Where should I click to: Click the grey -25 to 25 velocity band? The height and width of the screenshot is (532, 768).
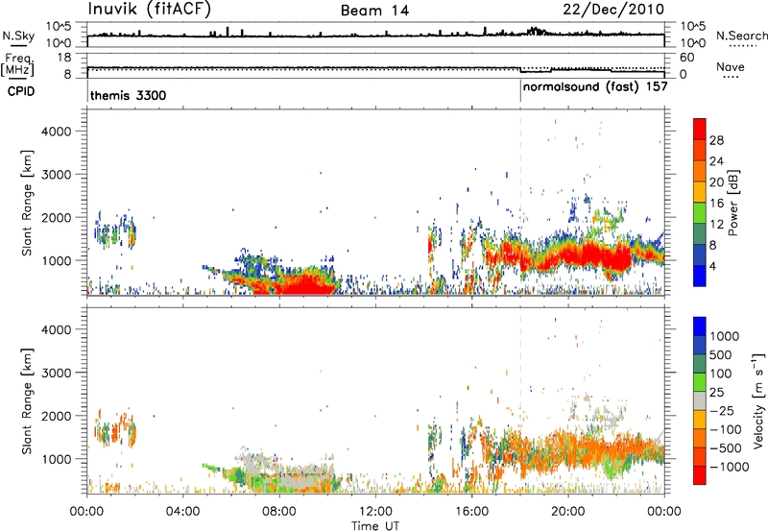coord(700,400)
